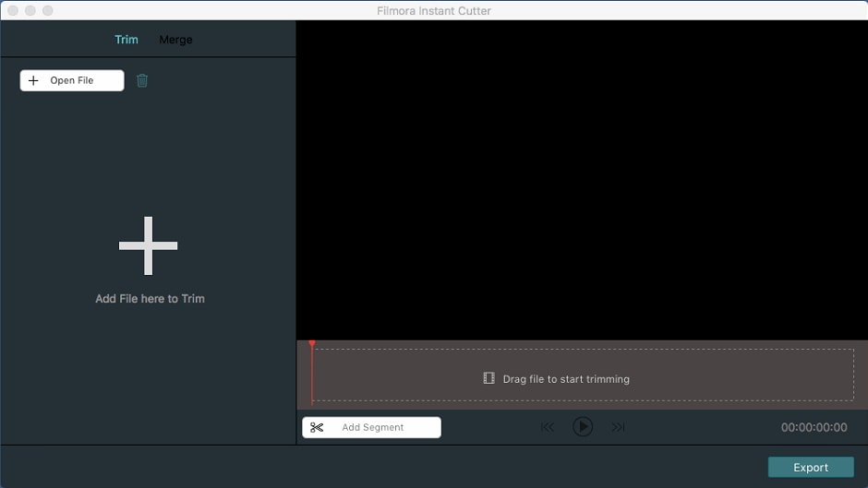Switch to the Trim tab
The height and width of the screenshot is (488, 868).
click(127, 40)
